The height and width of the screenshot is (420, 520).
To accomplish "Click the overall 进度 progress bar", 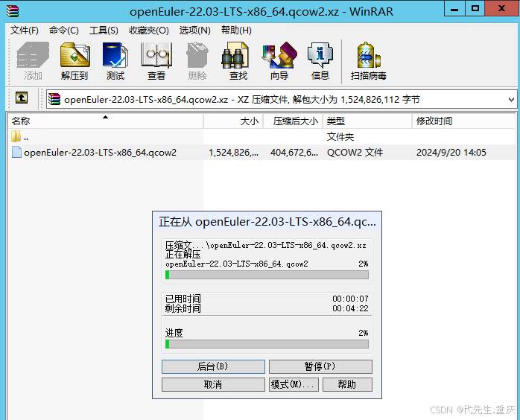I will pyautogui.click(x=267, y=344).
